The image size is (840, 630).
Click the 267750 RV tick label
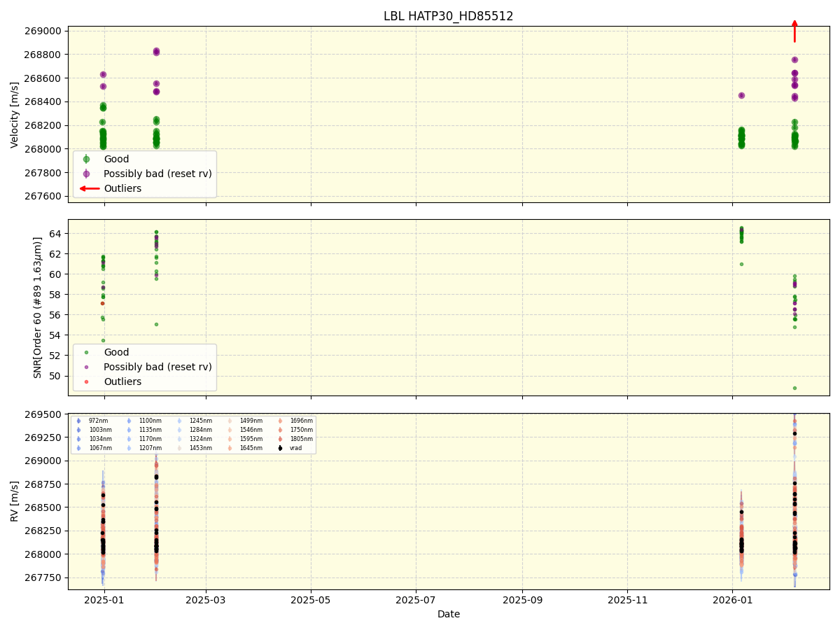pos(43,577)
